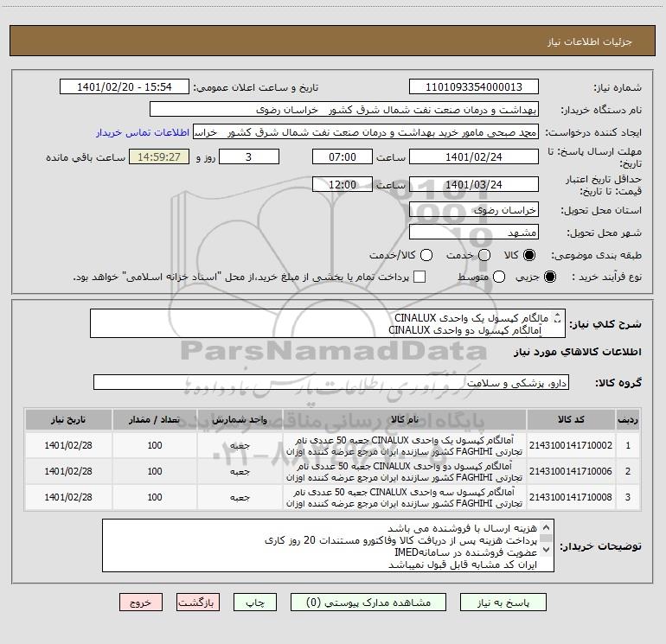This screenshot has height=644, width=666.
Task: Click the نام کالا column header
Action: click(405, 420)
